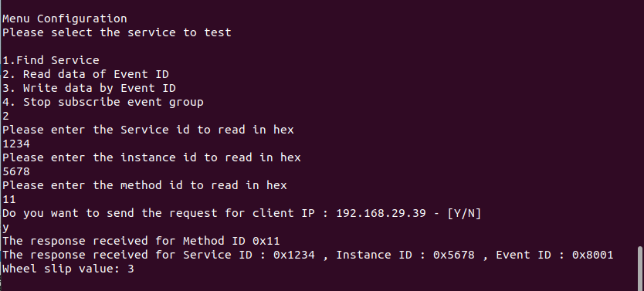Click the 'Stop subscribe event group' line

pos(103,102)
